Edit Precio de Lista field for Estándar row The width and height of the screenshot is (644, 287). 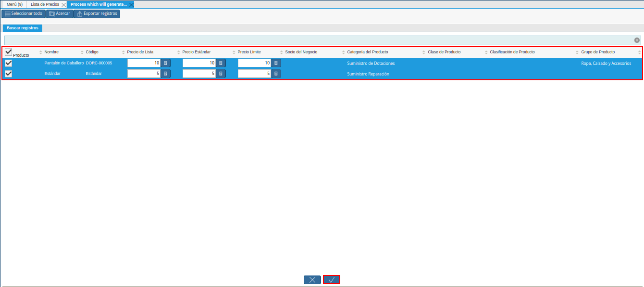(x=144, y=74)
